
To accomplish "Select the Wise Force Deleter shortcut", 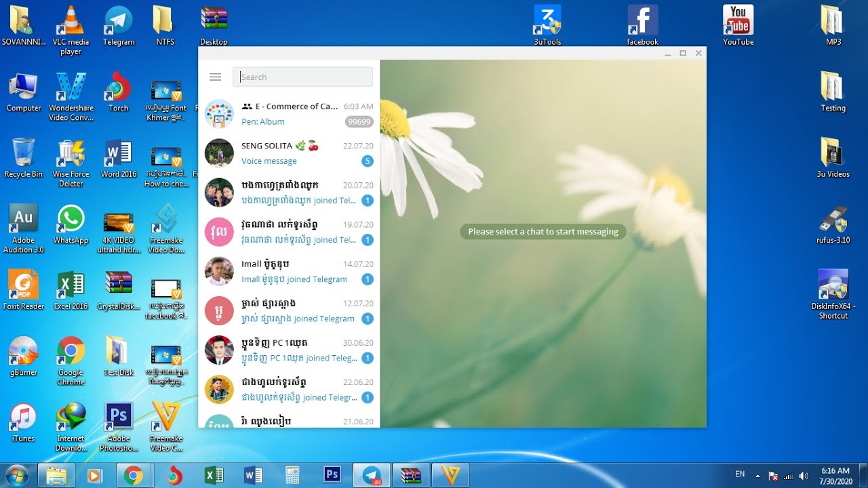I will (71, 162).
